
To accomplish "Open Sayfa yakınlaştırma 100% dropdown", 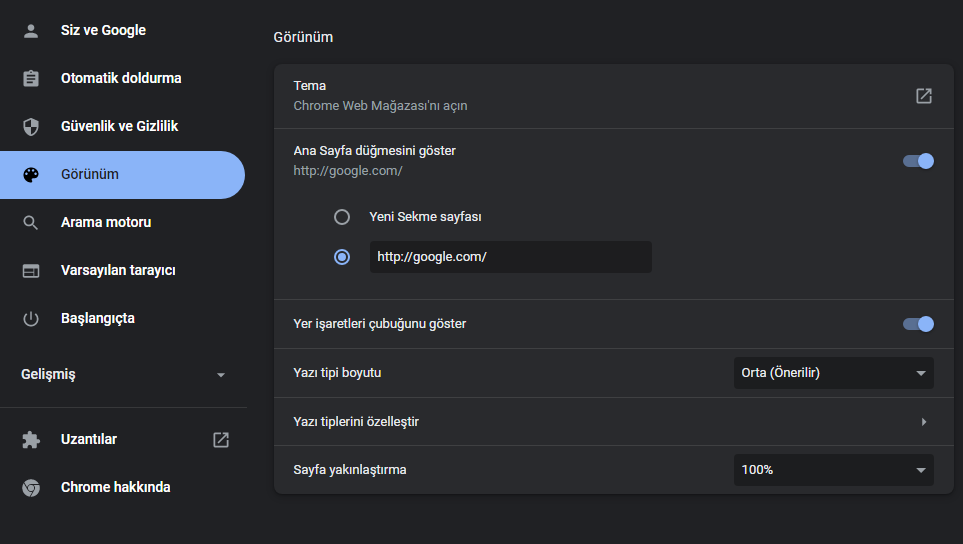I will pyautogui.click(x=833, y=470).
